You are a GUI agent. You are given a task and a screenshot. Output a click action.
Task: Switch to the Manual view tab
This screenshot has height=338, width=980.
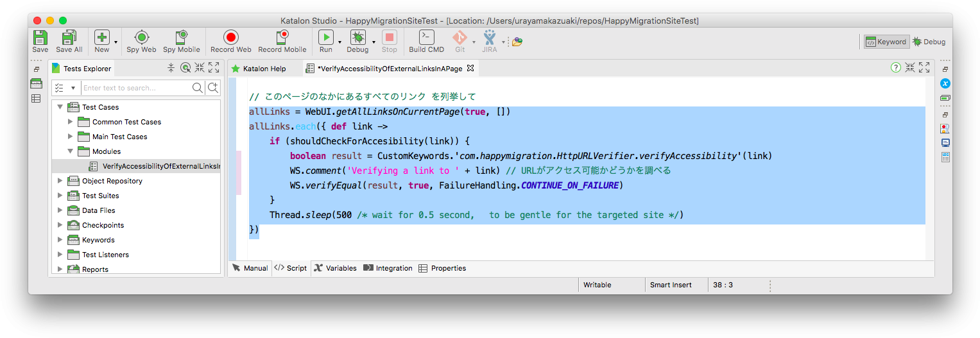[250, 268]
